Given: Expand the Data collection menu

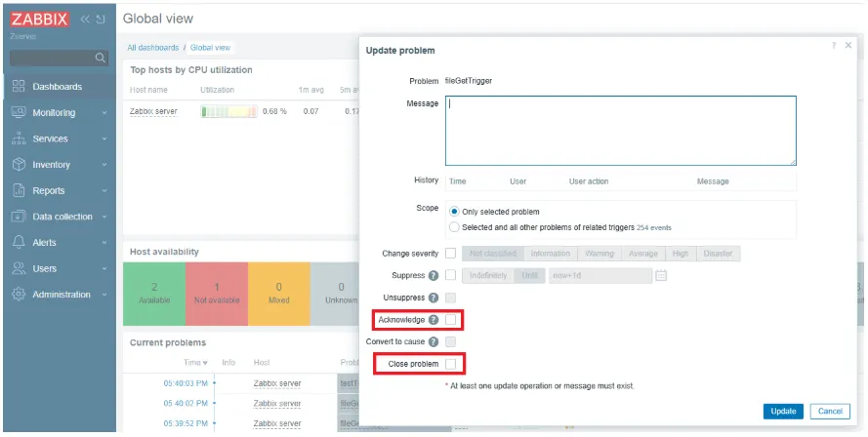Looking at the screenshot, I should coord(60,217).
